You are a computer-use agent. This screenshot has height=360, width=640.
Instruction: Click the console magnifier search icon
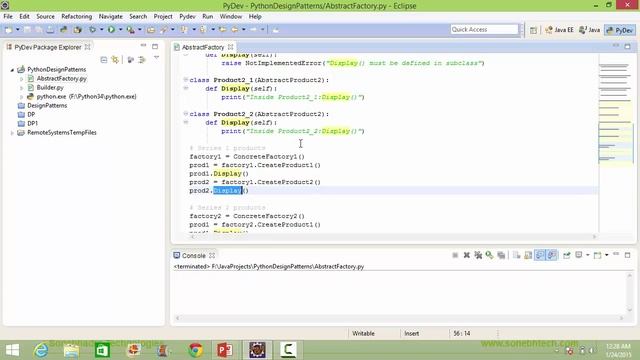pos(489,256)
